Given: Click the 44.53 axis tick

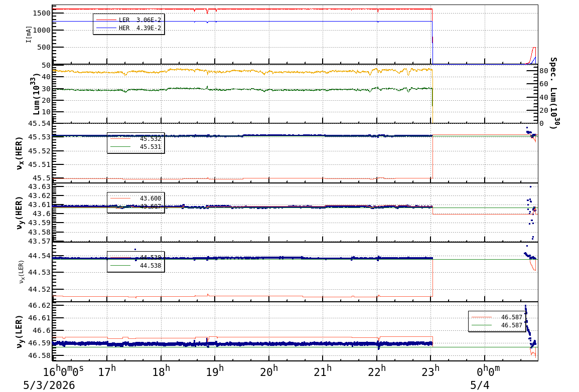Looking at the screenshot, I should pos(39,273).
